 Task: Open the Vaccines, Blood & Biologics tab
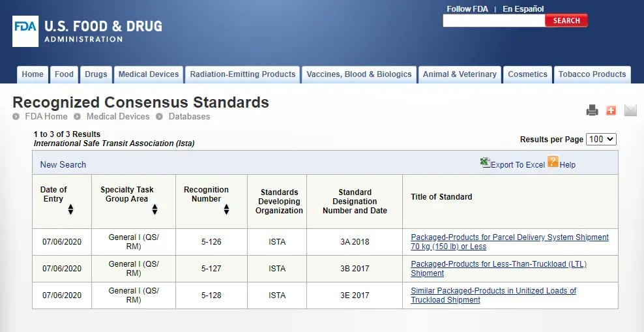[359, 74]
